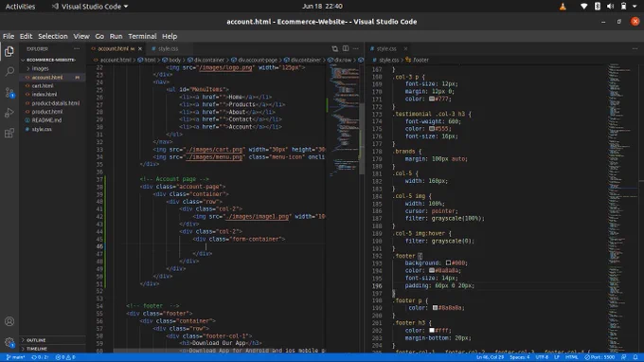Select account.html in the Explorer file list
644x362 pixels.
pos(47,78)
